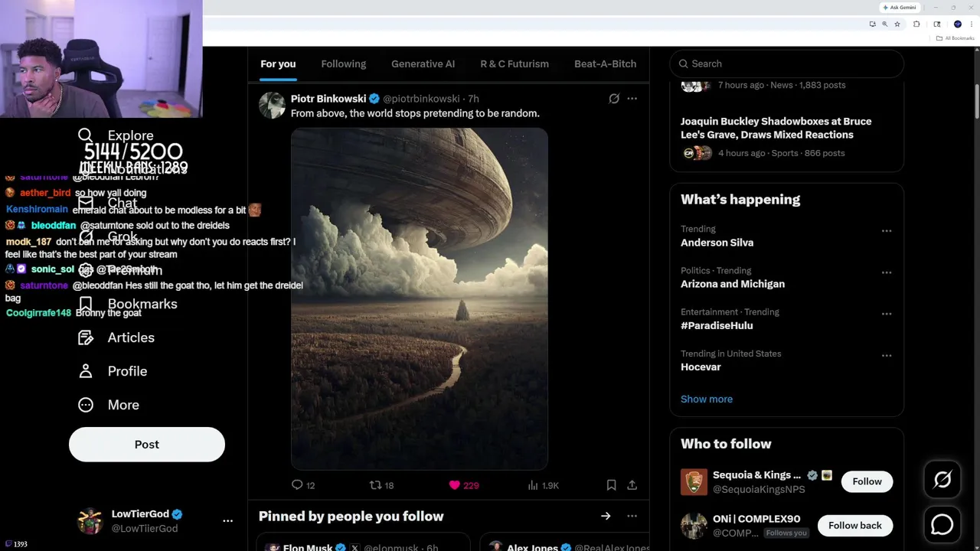Share the Piotr Binkowski post
The height and width of the screenshot is (551, 980).
(632, 485)
